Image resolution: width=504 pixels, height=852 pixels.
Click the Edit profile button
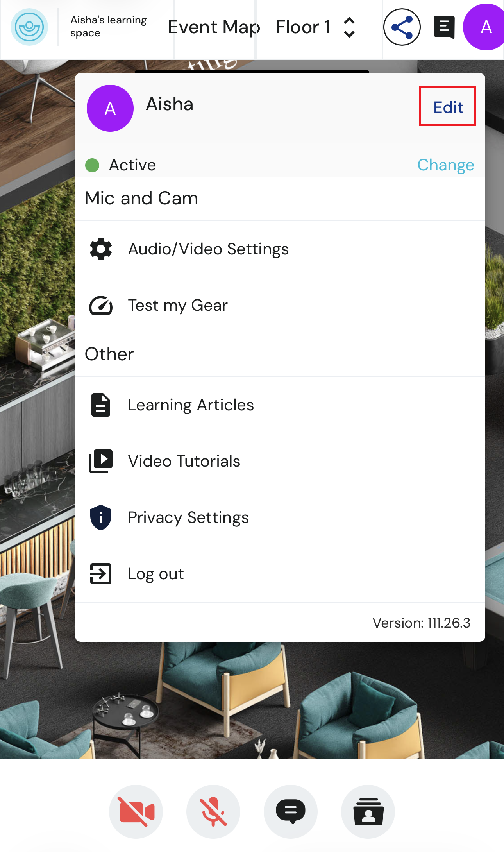447,106
